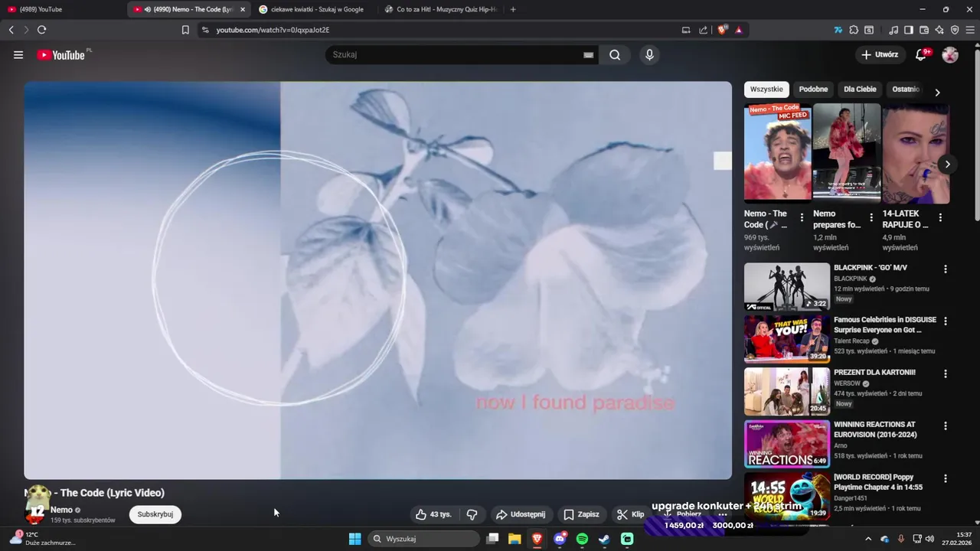980x551 pixels.
Task: Open the install app icon in address bar
Action: 686,30
